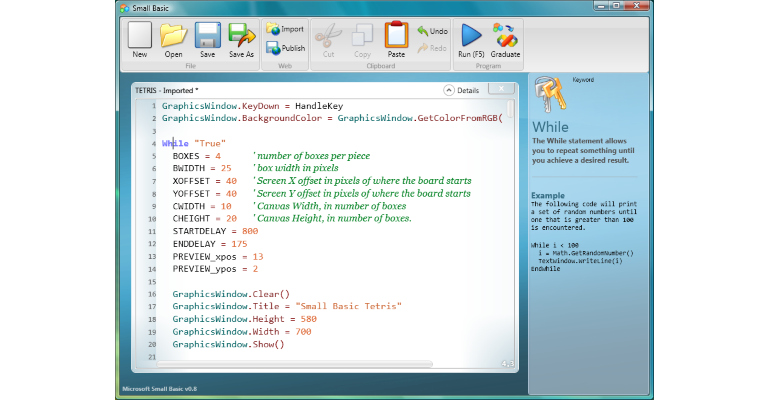This screenshot has height=400, width=770.
Task: Undo the last edit
Action: point(432,31)
